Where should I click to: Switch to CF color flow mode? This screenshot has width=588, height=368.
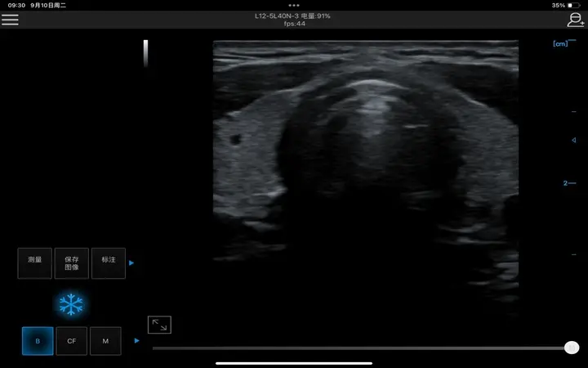coord(72,341)
